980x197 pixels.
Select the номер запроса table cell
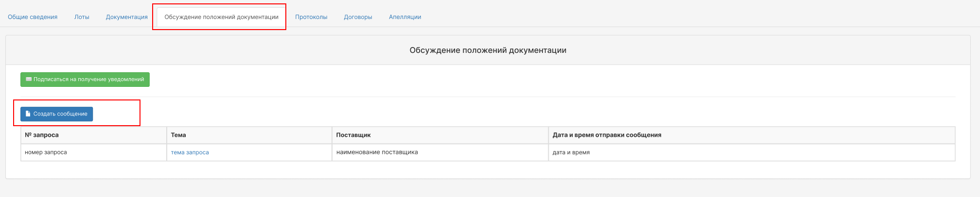(x=94, y=152)
